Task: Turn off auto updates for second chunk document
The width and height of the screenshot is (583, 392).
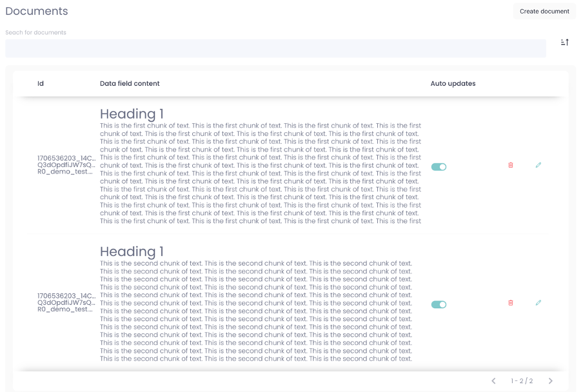Action: 439,304
